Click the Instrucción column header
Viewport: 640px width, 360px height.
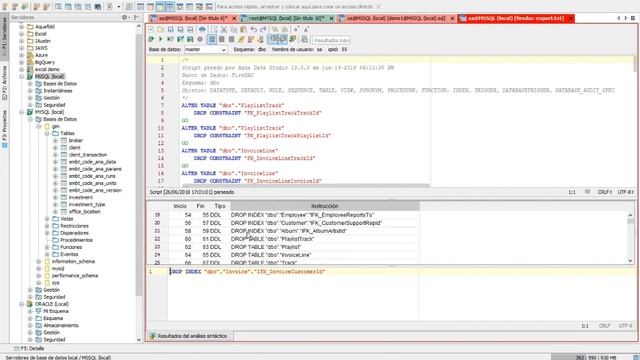click(324, 206)
